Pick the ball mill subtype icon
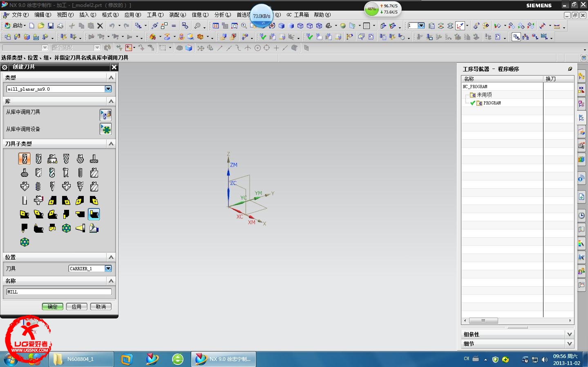Image resolution: width=588 pixels, height=367 pixels. (x=38, y=159)
